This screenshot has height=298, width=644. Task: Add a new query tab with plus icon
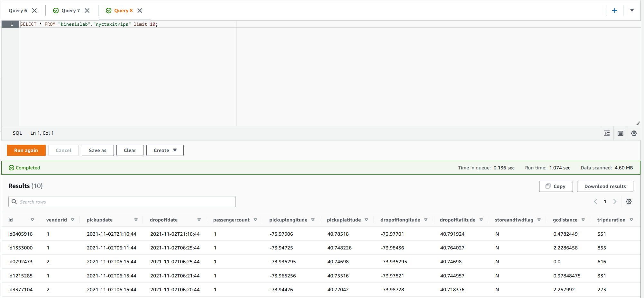[x=614, y=11]
